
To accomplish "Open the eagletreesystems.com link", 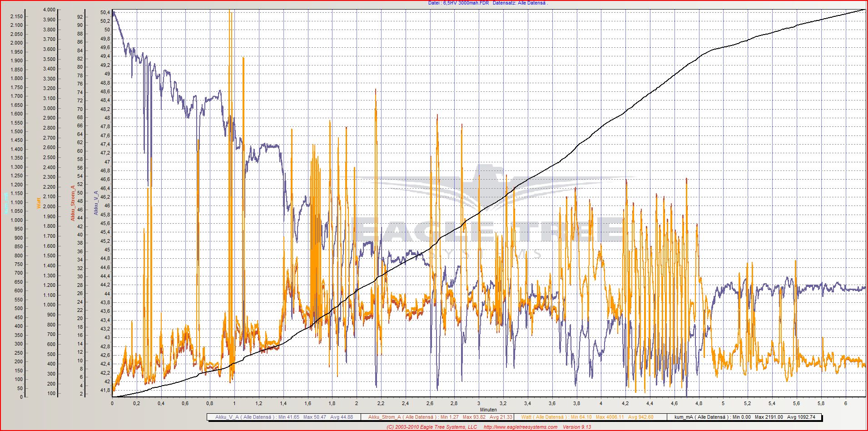I will (520, 427).
